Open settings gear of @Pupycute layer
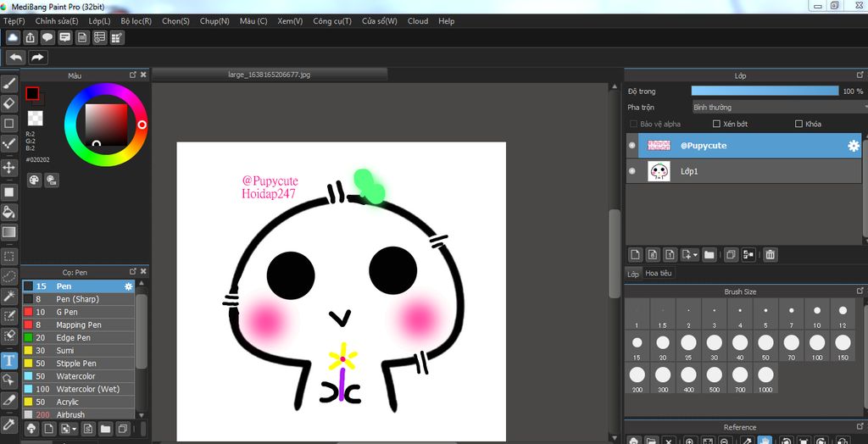868x444 pixels. pyautogui.click(x=853, y=146)
